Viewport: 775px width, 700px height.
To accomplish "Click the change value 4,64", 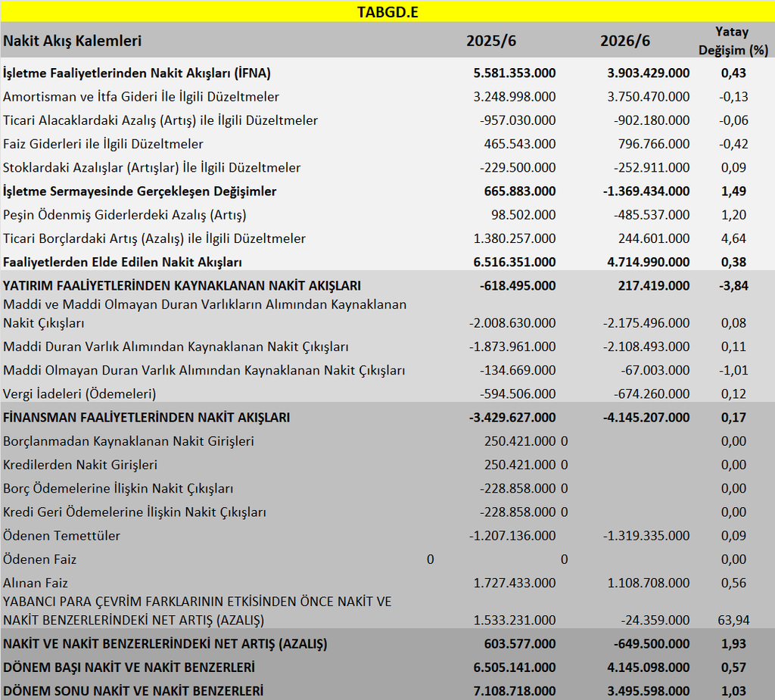I will [x=733, y=239].
